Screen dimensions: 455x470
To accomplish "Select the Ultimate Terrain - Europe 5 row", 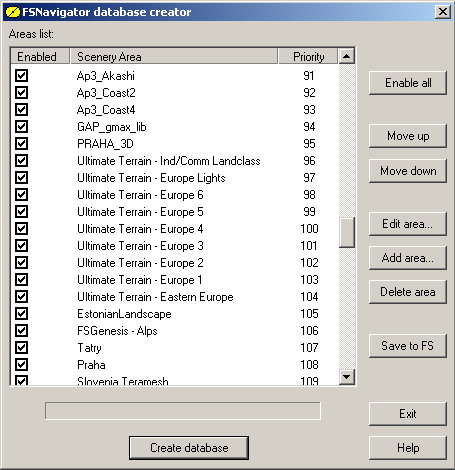I will (x=175, y=212).
